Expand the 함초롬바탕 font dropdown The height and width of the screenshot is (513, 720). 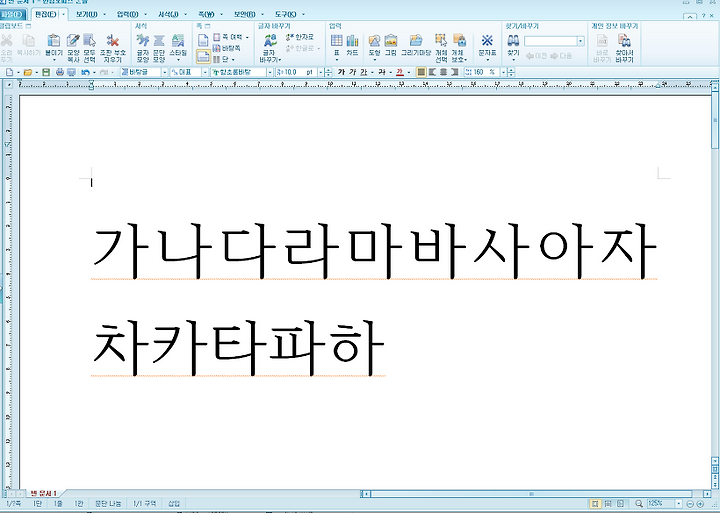click(270, 72)
